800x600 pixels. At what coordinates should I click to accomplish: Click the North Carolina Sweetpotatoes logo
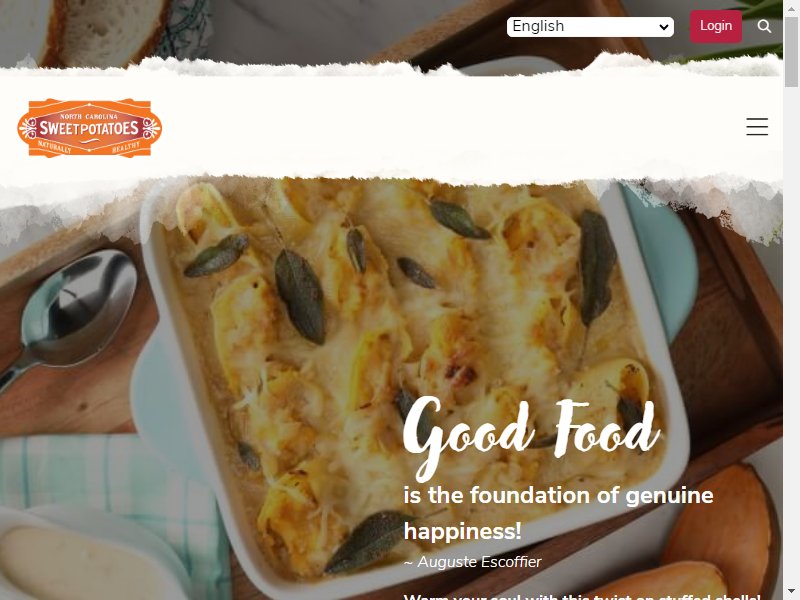click(x=90, y=128)
